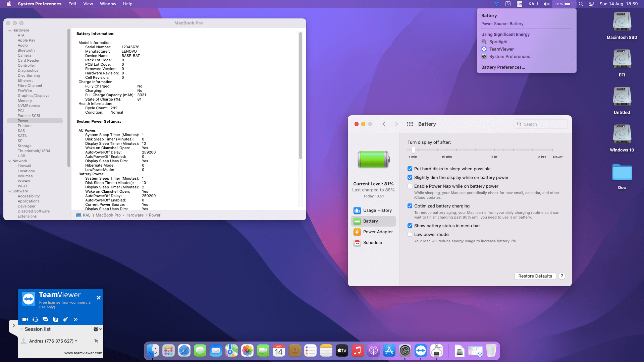This screenshot has height=362, width=644.
Task: Click the Turn display off after slider
Action: point(414,150)
